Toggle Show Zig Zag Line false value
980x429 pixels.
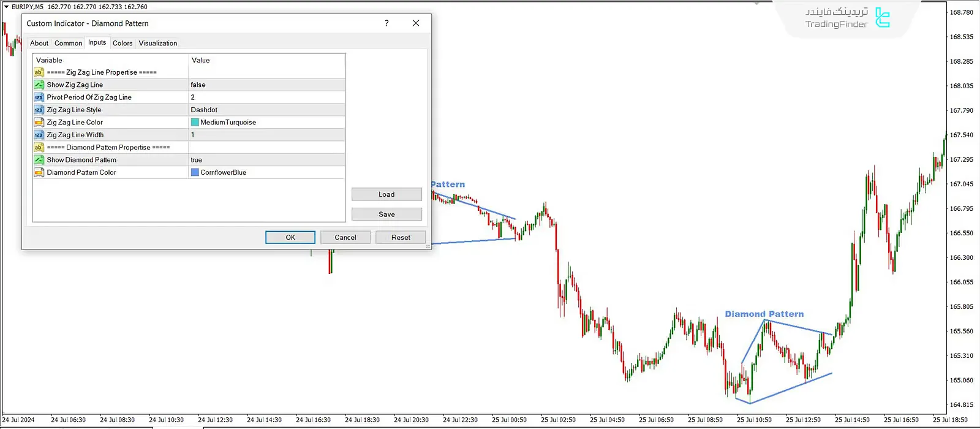pos(266,85)
